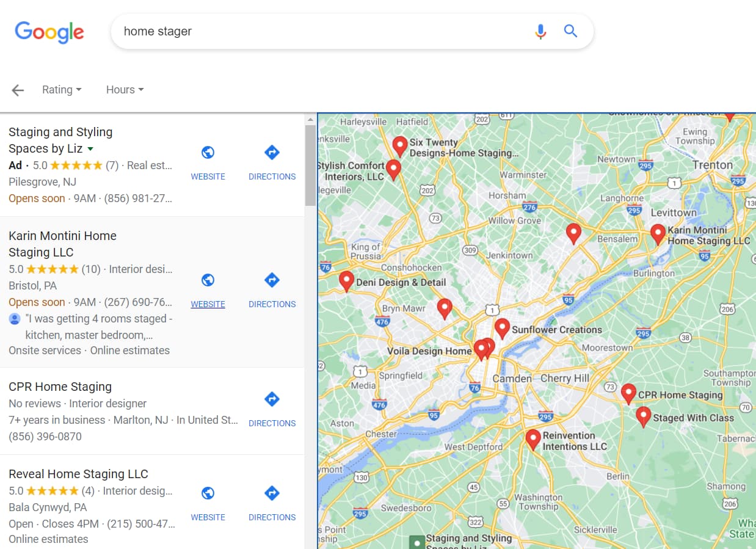Open the CPR Home Staging listing title
756x549 pixels.
point(60,387)
